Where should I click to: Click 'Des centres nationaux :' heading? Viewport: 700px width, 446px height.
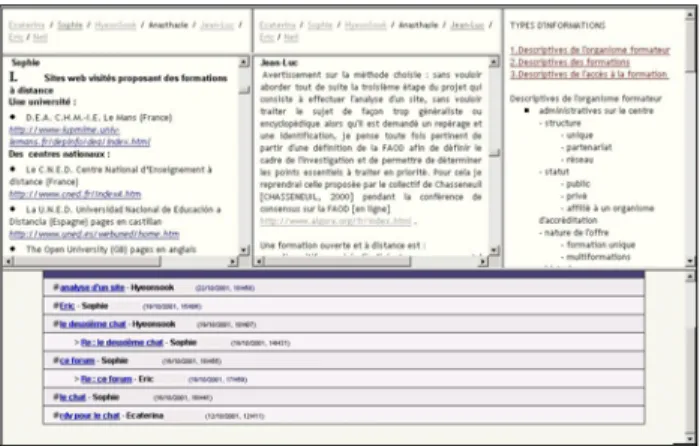click(x=59, y=154)
